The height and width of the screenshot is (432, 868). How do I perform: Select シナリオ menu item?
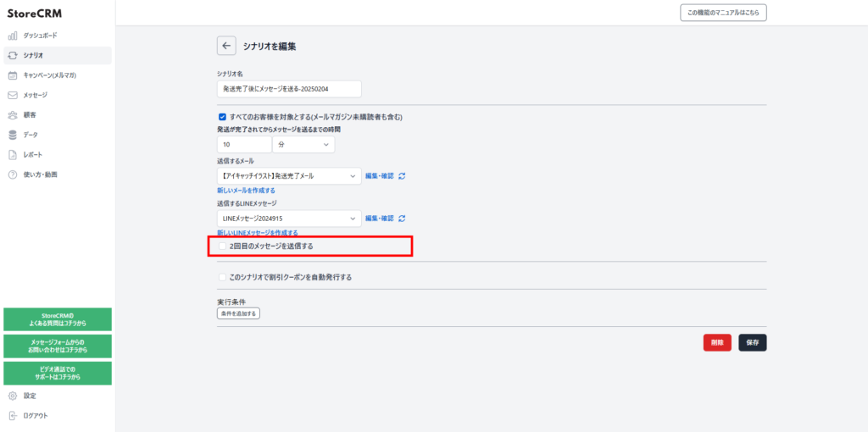58,55
